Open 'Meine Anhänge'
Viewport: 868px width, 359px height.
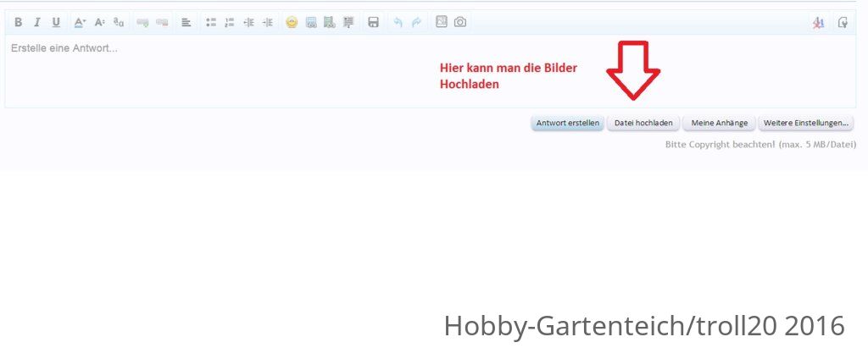click(x=719, y=123)
